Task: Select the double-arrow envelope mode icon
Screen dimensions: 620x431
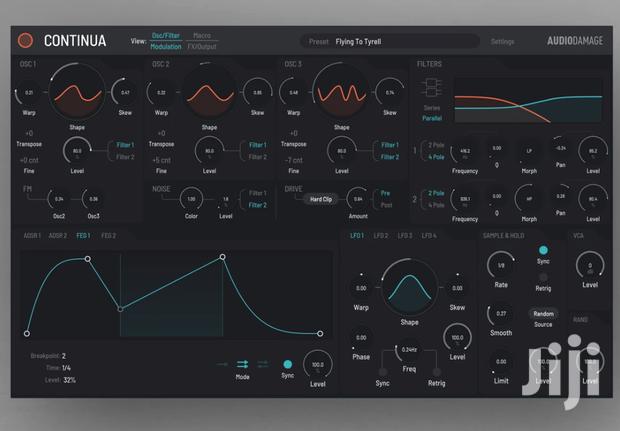Action: (x=242, y=364)
